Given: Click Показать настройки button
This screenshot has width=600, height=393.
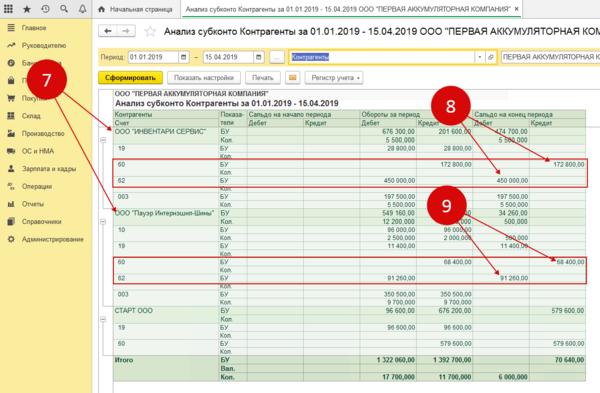Looking at the screenshot, I should pos(204,78).
